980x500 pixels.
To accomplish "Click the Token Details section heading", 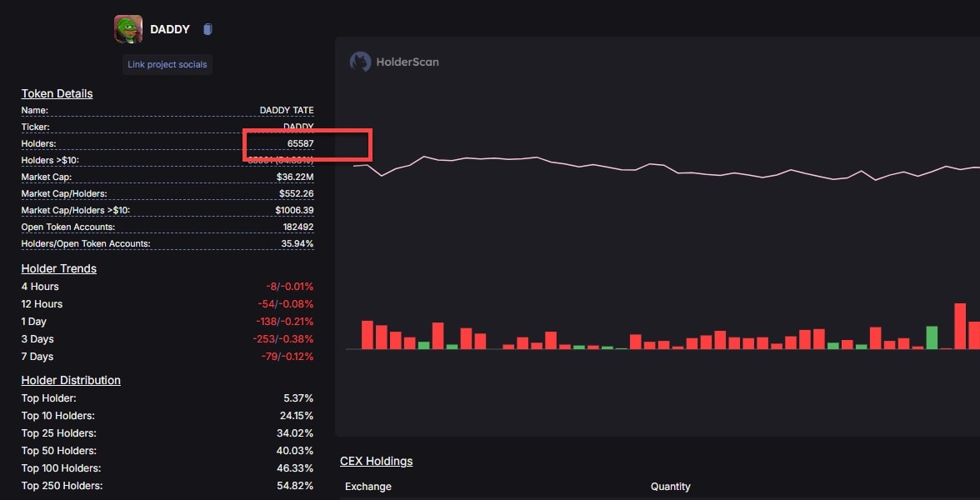I will click(x=57, y=93).
